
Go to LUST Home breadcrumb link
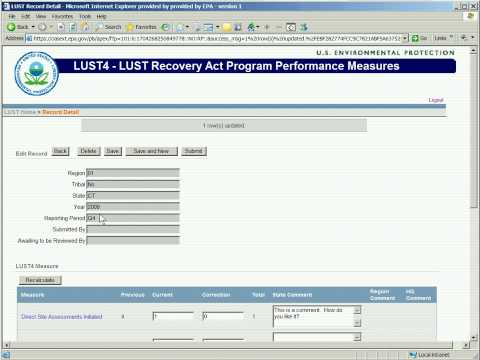tap(20, 112)
